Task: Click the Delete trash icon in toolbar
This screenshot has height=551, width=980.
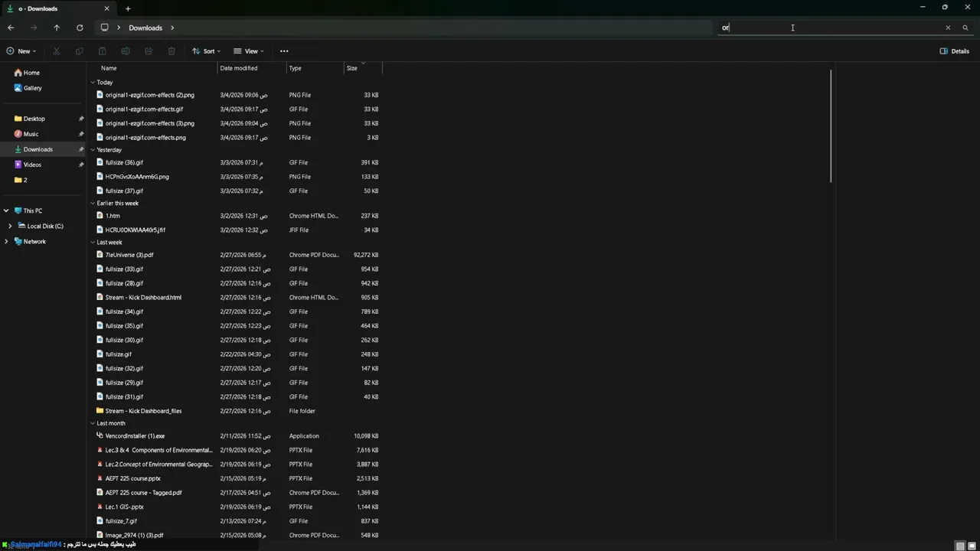Action: [x=171, y=51]
